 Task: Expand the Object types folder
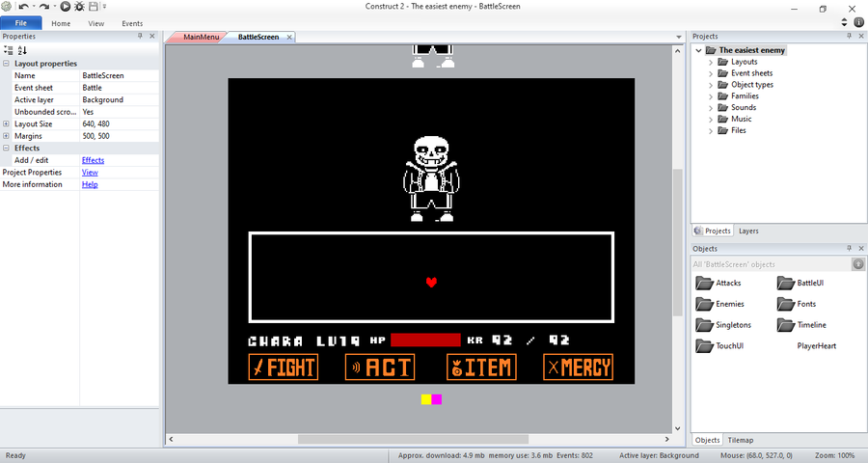pos(711,85)
